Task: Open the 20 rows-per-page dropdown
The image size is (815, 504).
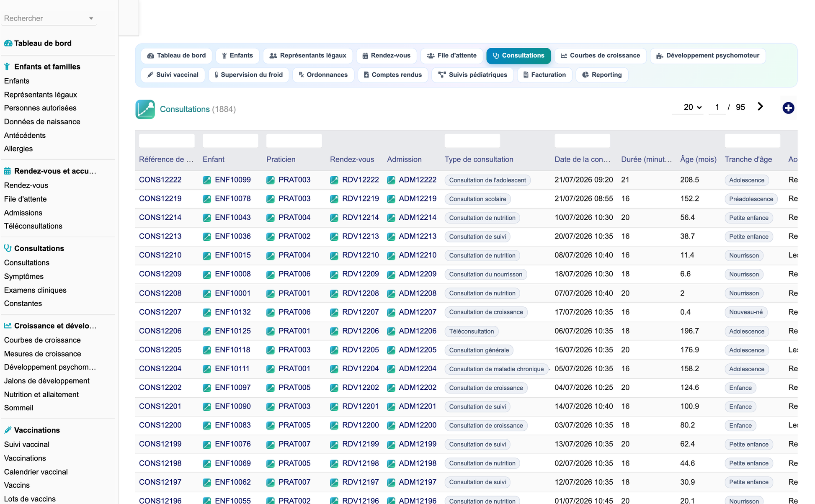Action: point(692,107)
